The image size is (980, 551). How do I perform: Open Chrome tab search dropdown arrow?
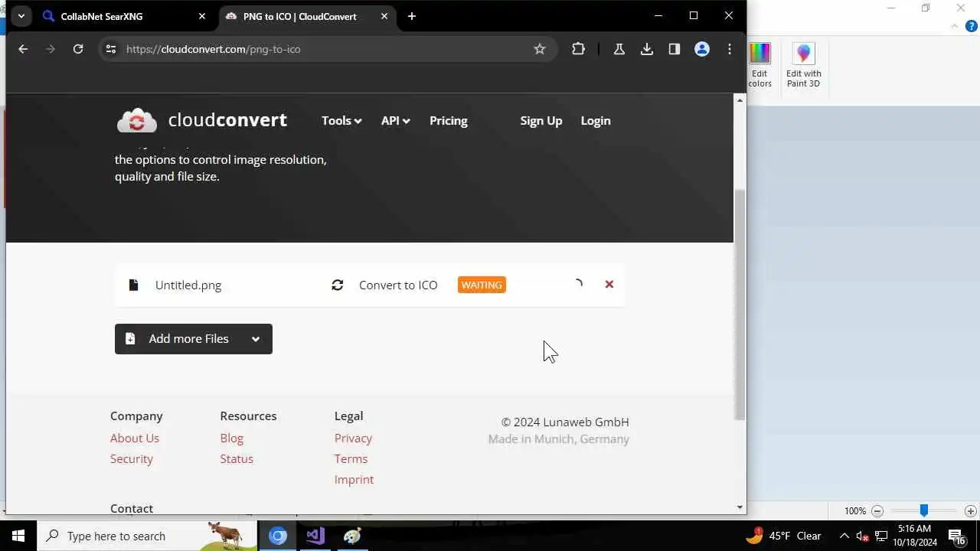point(21,16)
